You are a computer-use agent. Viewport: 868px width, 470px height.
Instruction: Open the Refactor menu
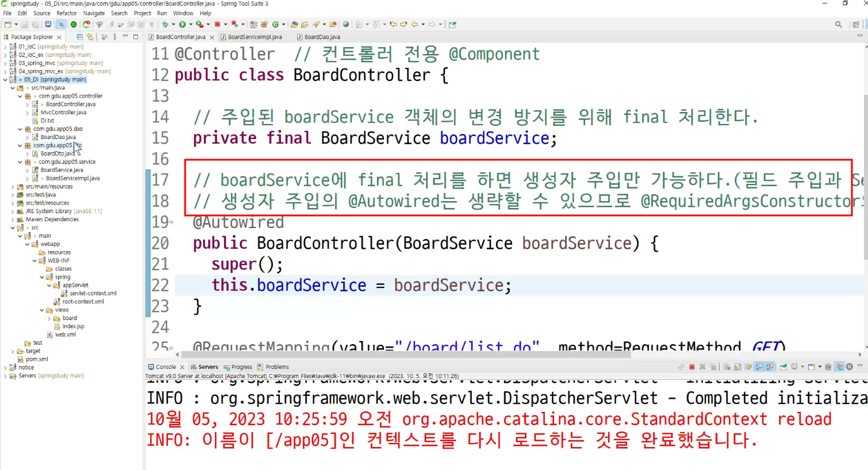click(x=67, y=13)
